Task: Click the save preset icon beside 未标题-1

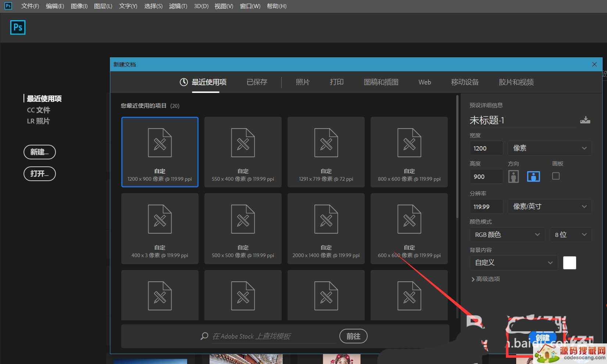Action: 585,120
